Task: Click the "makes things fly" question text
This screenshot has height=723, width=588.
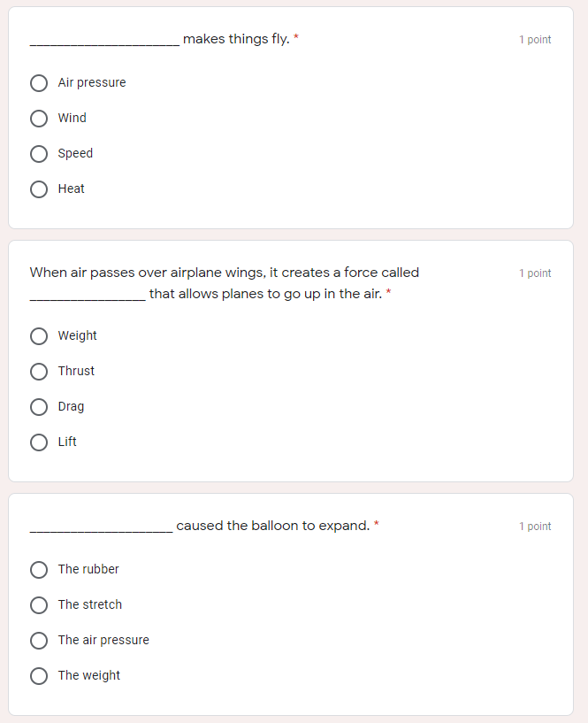Action: (236, 39)
